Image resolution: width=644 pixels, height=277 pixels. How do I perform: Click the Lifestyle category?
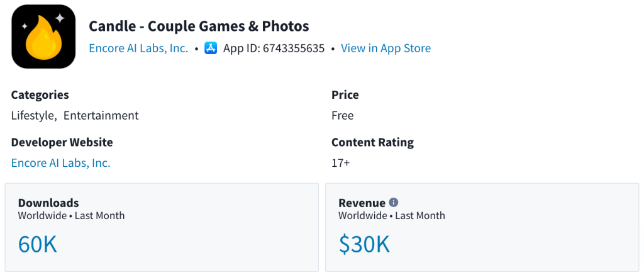pyautogui.click(x=34, y=116)
